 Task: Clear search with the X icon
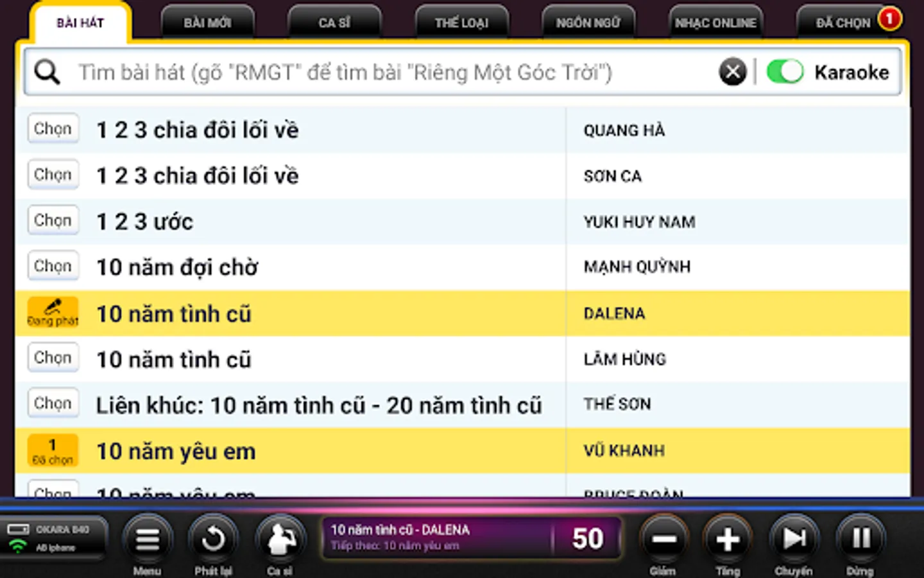[733, 71]
